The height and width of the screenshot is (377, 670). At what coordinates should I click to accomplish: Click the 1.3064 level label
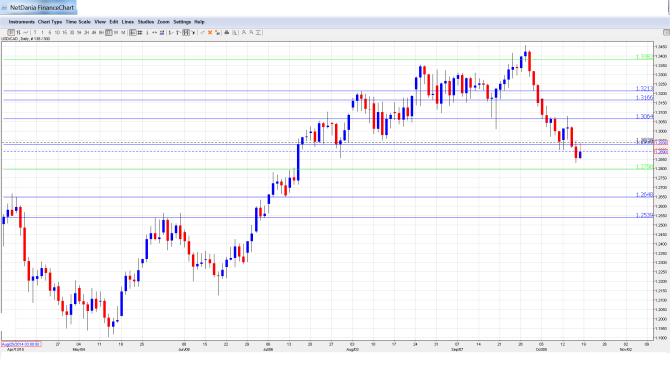tap(644, 117)
